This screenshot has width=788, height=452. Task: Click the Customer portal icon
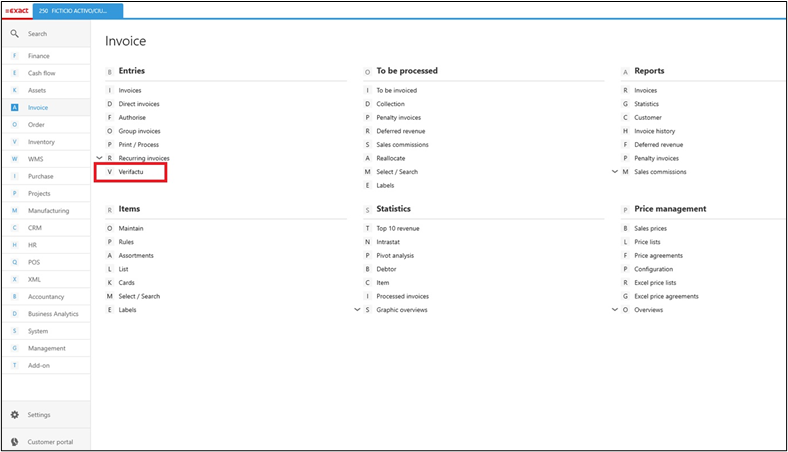click(x=14, y=442)
